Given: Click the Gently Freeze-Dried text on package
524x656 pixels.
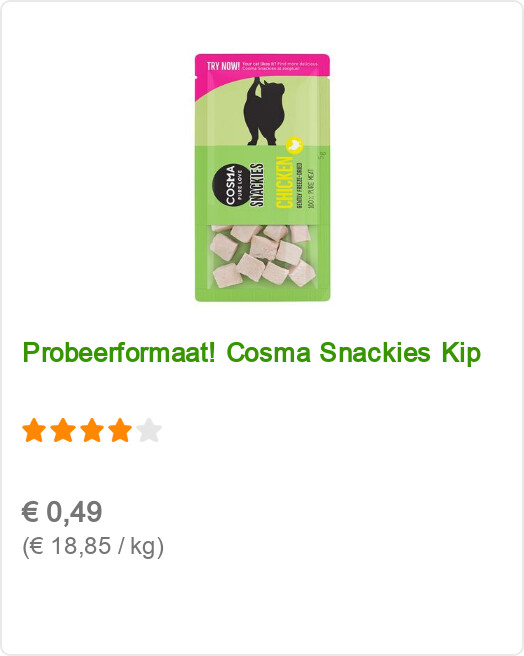Looking at the screenshot, I should coord(299,185).
